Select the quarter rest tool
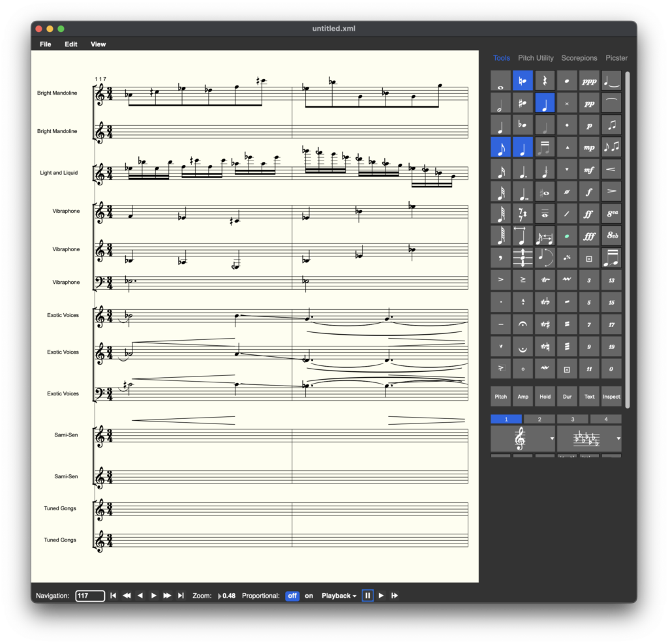The width and height of the screenshot is (668, 644). (545, 80)
